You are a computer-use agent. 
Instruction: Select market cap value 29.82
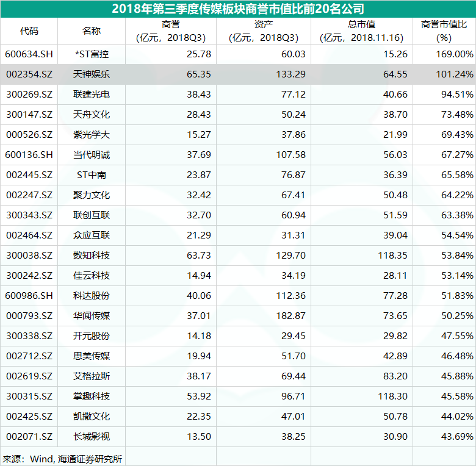pyautogui.click(x=395, y=336)
